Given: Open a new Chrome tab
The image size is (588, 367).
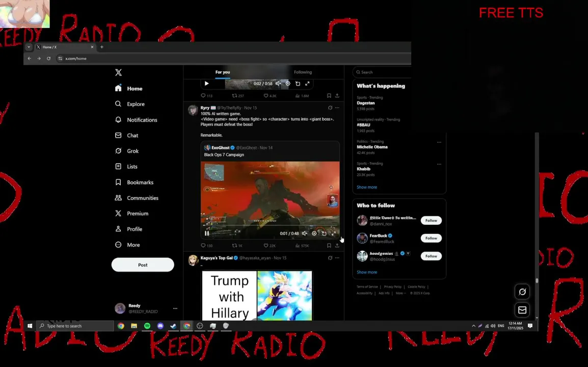Looking at the screenshot, I should coord(101,47).
